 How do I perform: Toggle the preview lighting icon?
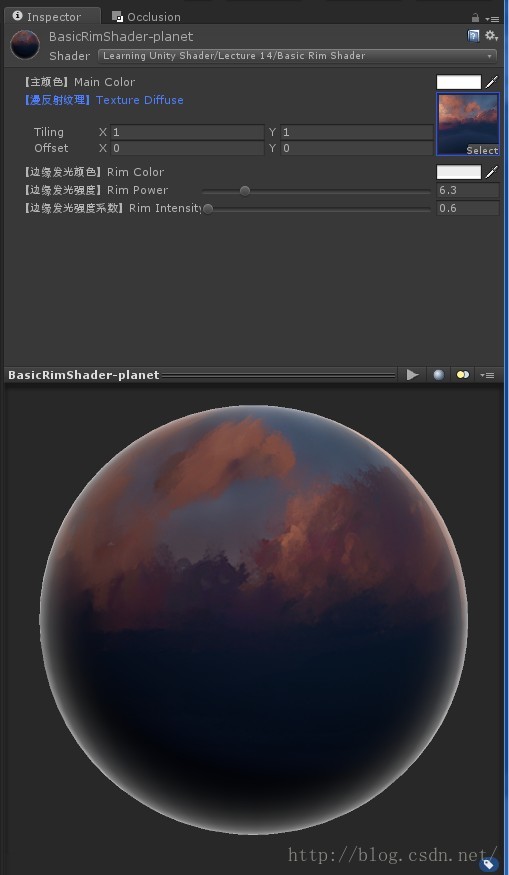coord(463,375)
